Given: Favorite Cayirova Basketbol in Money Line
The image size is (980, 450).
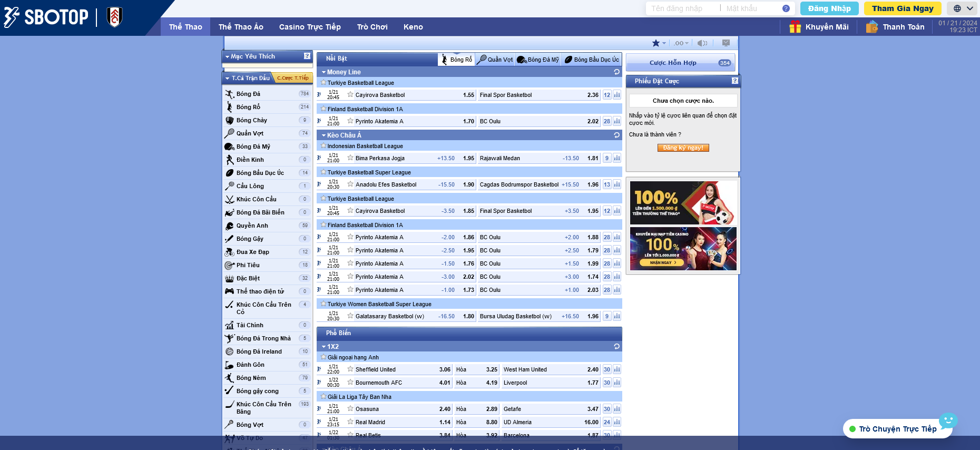Looking at the screenshot, I should [350, 94].
